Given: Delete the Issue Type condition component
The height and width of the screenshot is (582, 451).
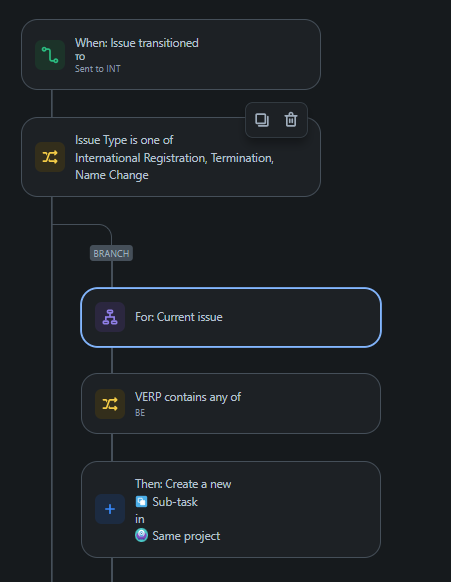Looking at the screenshot, I should (291, 120).
